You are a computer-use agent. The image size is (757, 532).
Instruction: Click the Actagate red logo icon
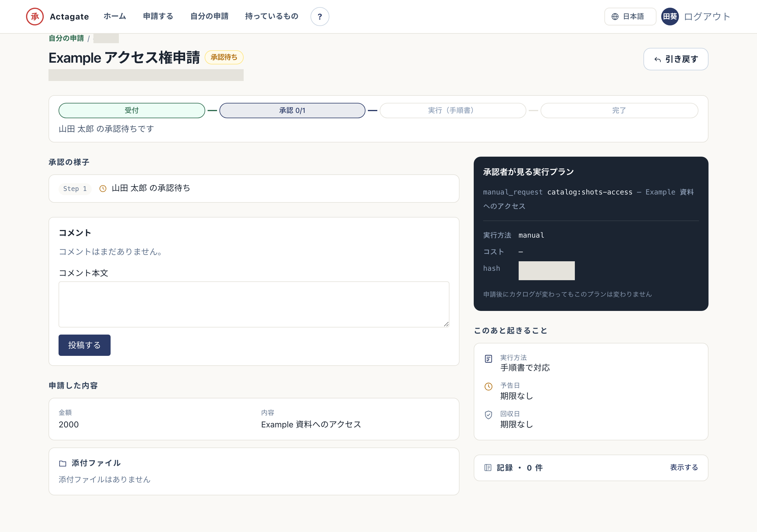pos(35,17)
